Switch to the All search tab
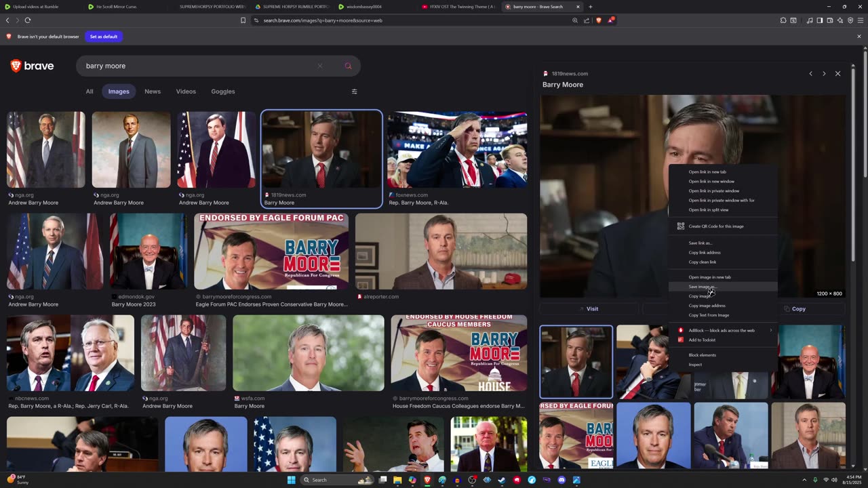The height and width of the screenshot is (488, 868). click(x=90, y=91)
